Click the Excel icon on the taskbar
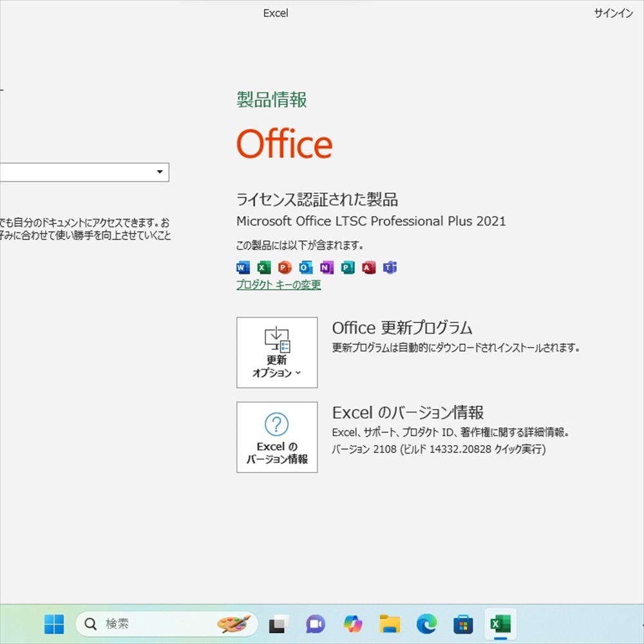Image resolution: width=644 pixels, height=644 pixels. 500,624
